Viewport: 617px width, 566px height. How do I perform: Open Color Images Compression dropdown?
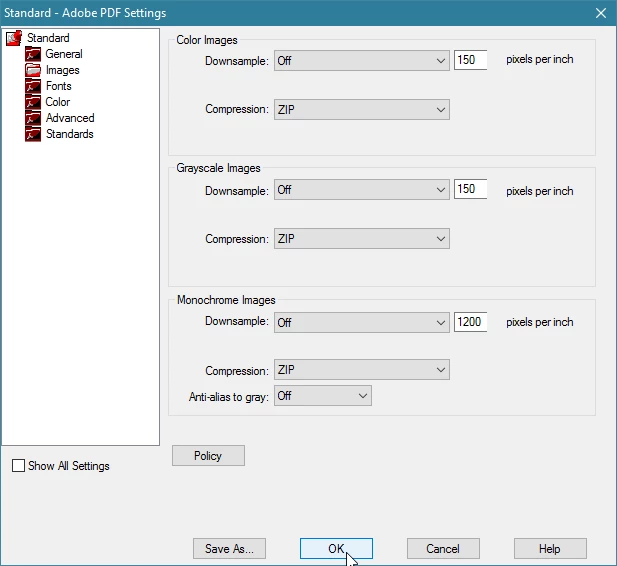[362, 109]
